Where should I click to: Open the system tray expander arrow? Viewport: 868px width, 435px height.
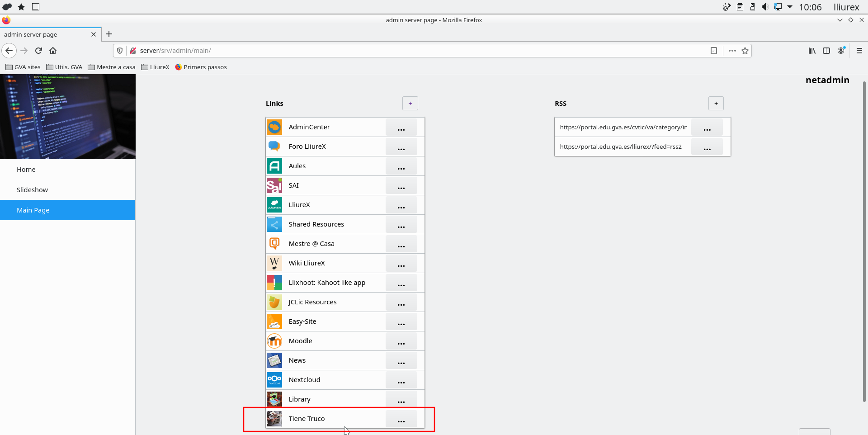click(789, 7)
